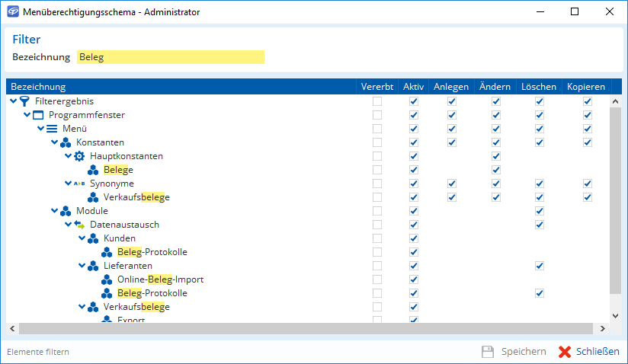Sort by the Anlegen column header

click(451, 87)
